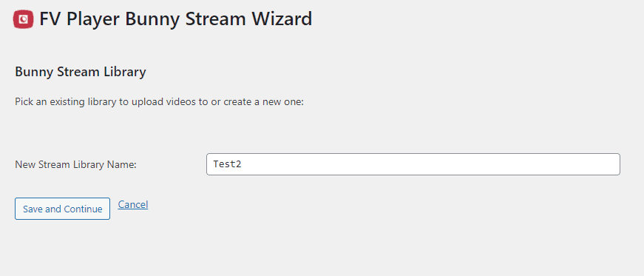Click the instruction text about creating a library

tap(159, 101)
